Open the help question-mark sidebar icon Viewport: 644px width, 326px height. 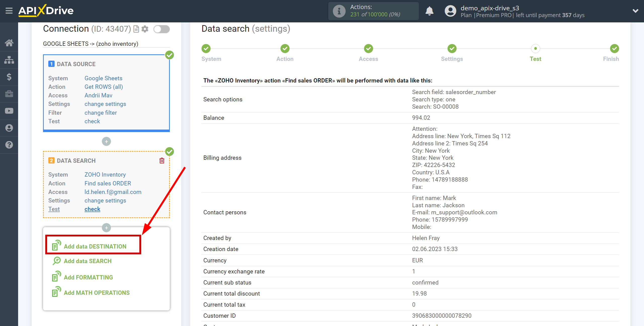9,145
